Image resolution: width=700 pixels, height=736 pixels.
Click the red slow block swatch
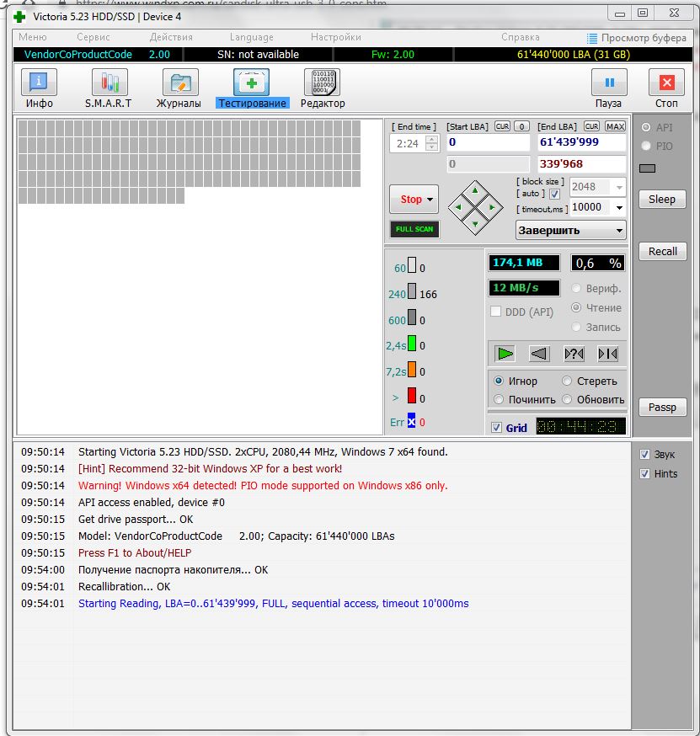coord(412,396)
